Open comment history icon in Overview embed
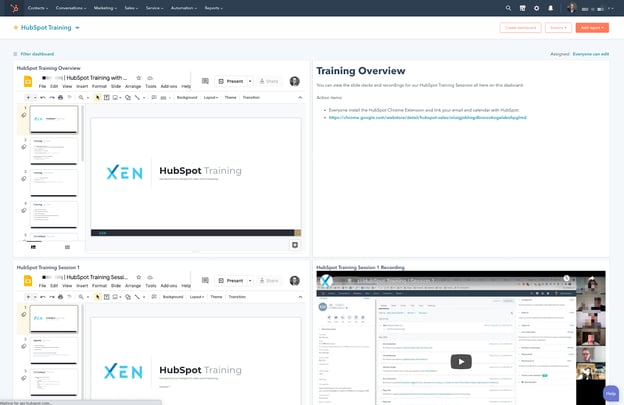The image size is (624, 405). click(205, 81)
